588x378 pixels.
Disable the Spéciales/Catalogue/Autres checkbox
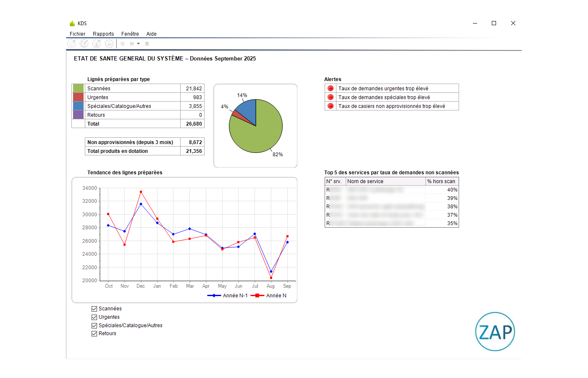tap(94, 325)
